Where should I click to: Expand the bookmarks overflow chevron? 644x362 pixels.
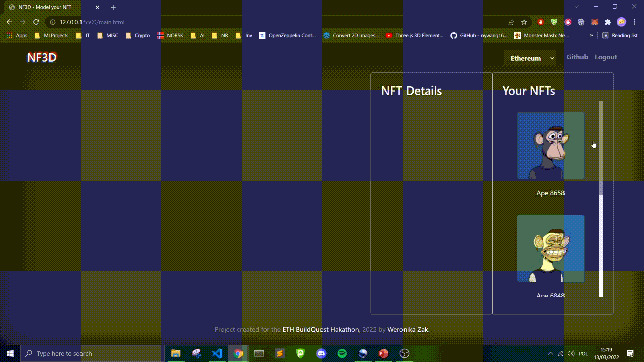[591, 36]
